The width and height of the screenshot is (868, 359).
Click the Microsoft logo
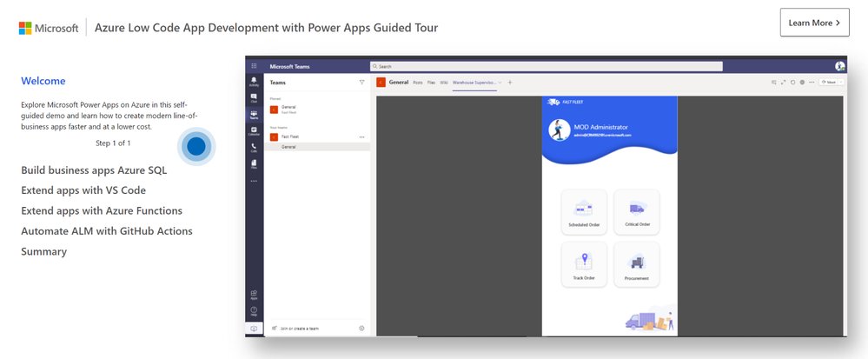[49, 29]
